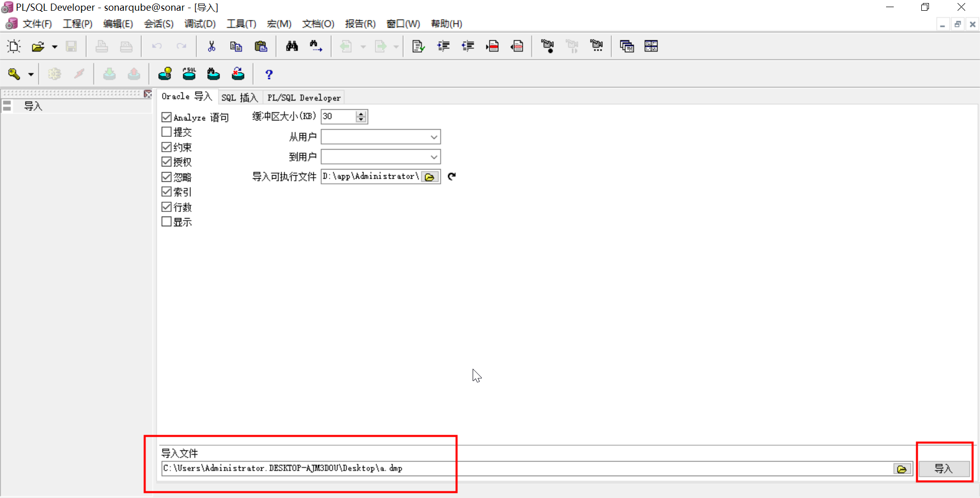Click the Comment selection icon
Image resolution: width=980 pixels, height=498 pixels.
493,46
